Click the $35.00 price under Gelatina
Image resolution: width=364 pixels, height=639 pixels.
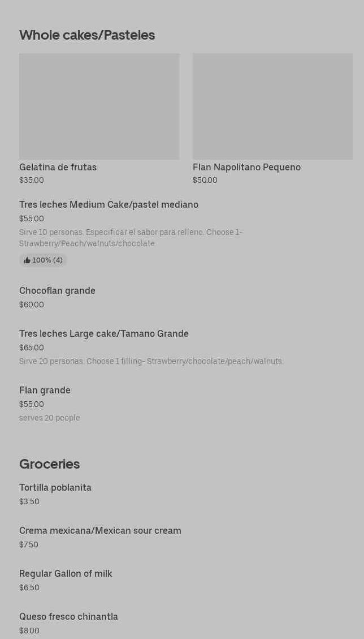(31, 180)
